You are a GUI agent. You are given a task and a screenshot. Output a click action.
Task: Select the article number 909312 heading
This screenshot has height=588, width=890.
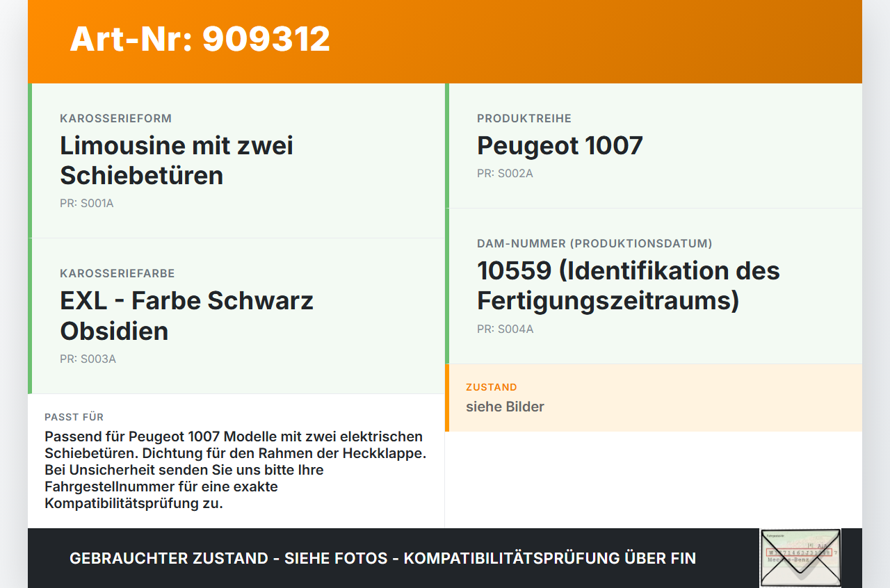[200, 39]
